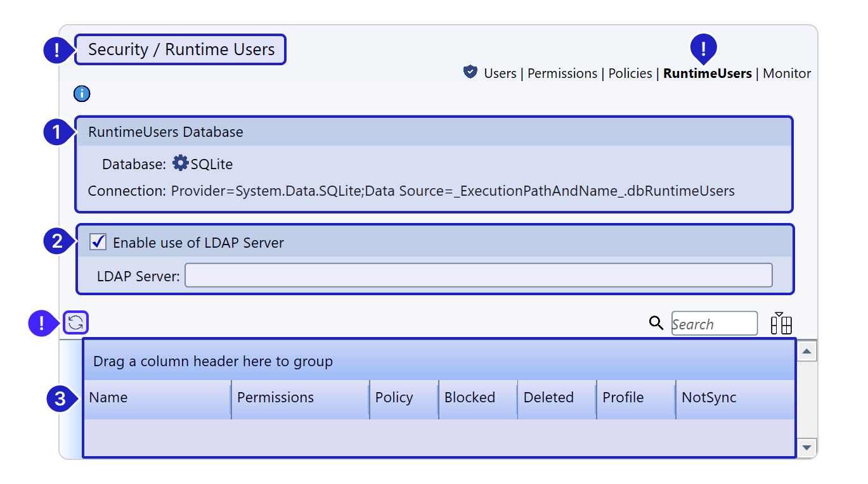Viewport: 868px width, 484px height.
Task: Click the refresh icon above the table
Action: 75,323
